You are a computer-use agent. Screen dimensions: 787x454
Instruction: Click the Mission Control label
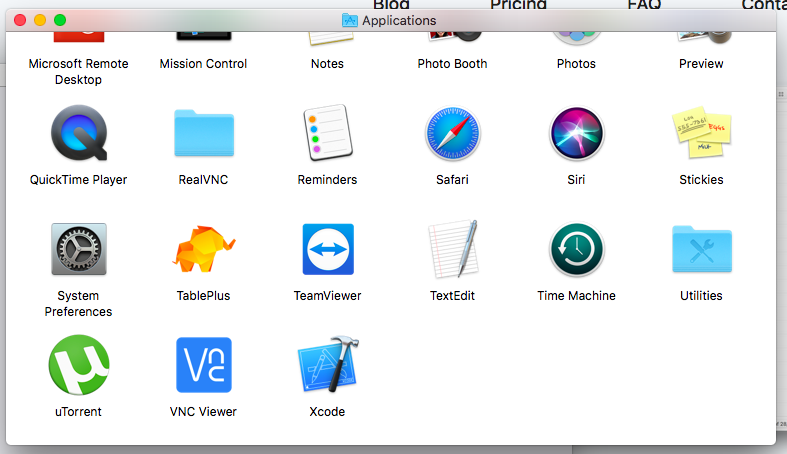203,64
